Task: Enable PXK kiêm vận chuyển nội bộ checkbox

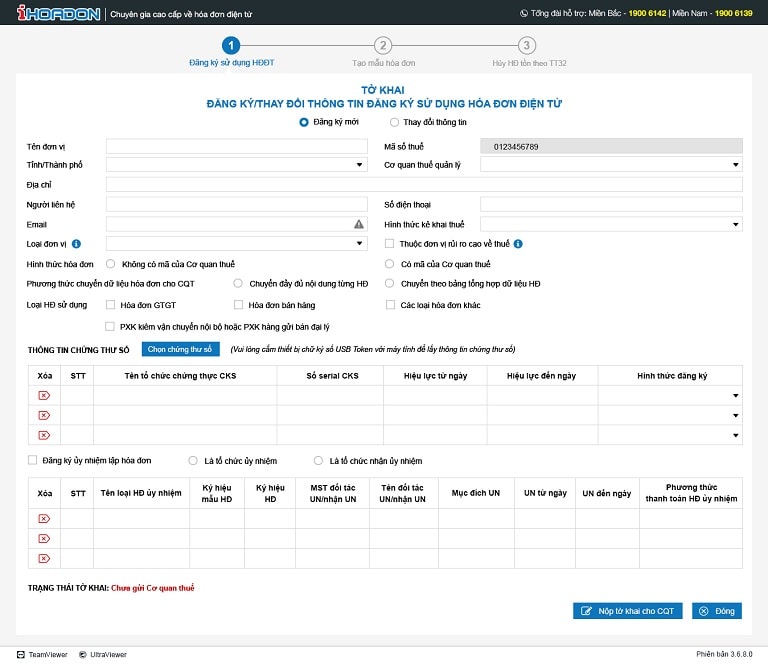Action: [110, 327]
